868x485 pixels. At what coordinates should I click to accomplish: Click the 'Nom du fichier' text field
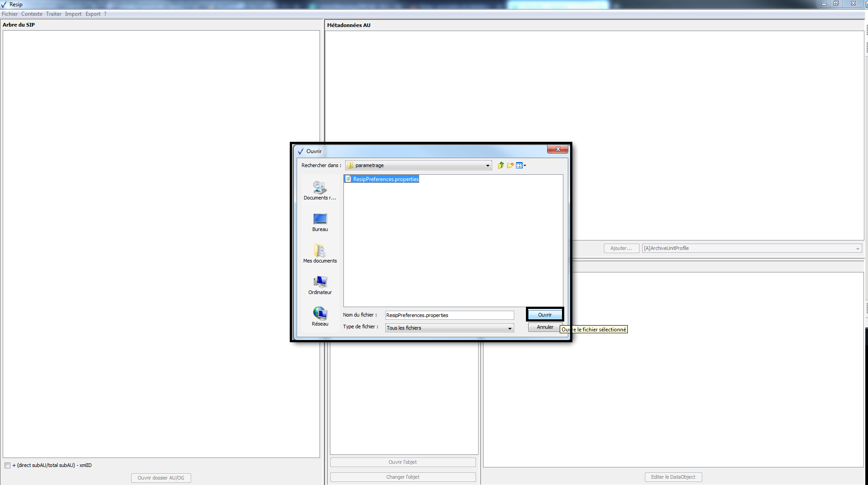[449, 315]
